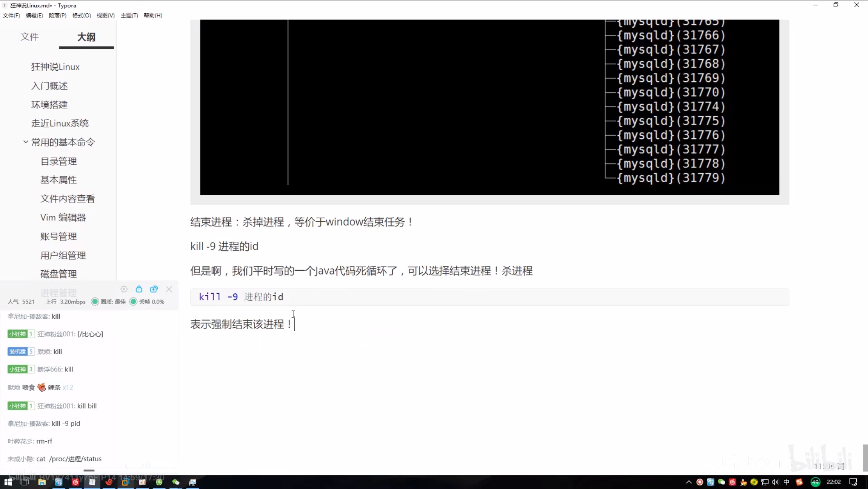Open NetEase Music from the taskbar
Viewport: 868px width, 489px height.
tap(75, 482)
